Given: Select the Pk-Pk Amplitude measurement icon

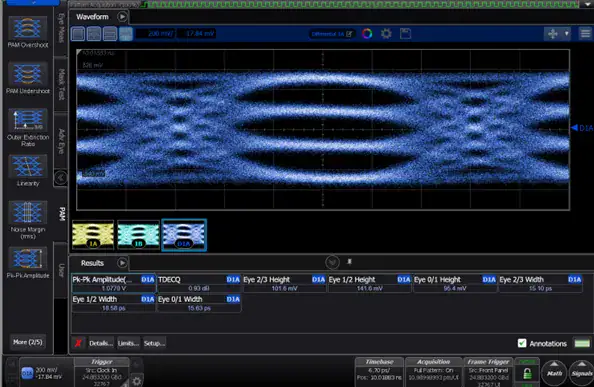Looking at the screenshot, I should tap(28, 262).
